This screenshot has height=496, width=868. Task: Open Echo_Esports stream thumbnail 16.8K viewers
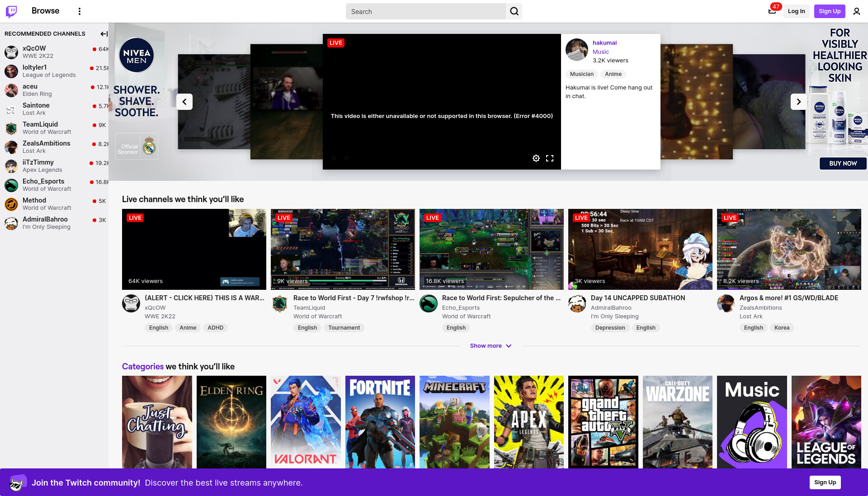pyautogui.click(x=491, y=249)
